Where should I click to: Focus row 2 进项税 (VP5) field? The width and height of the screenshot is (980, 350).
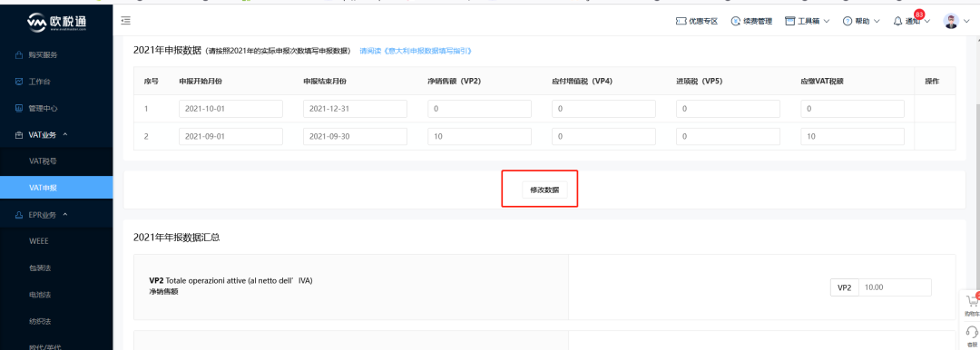point(728,136)
